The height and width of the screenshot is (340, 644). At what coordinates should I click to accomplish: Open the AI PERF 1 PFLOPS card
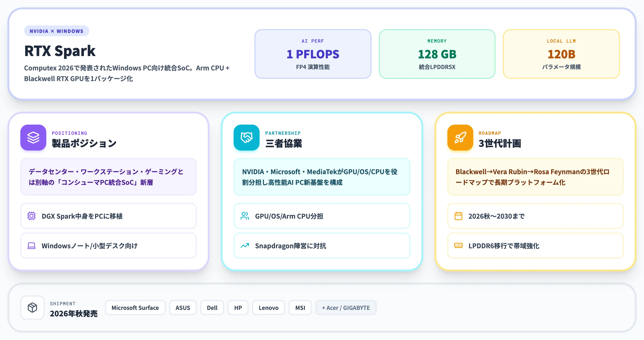(x=313, y=54)
